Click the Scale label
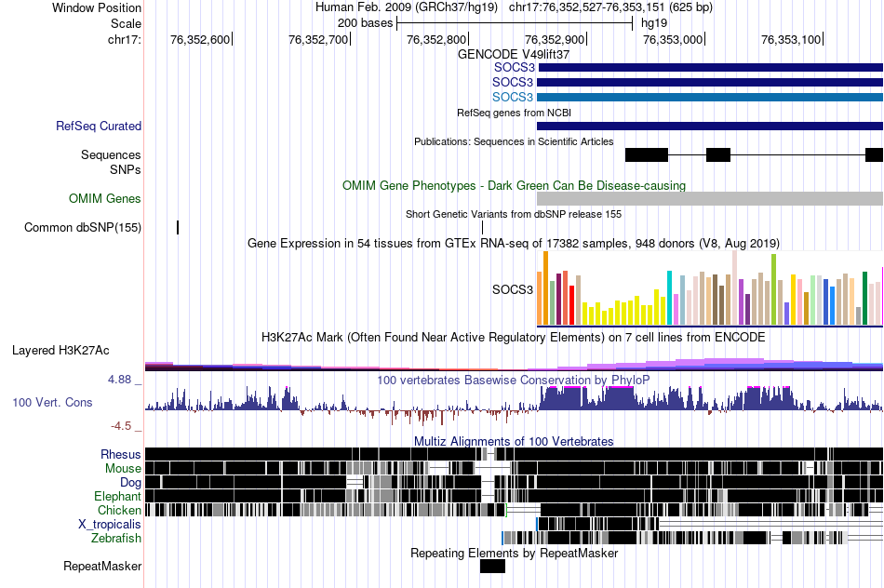884x588 pixels. click(127, 23)
